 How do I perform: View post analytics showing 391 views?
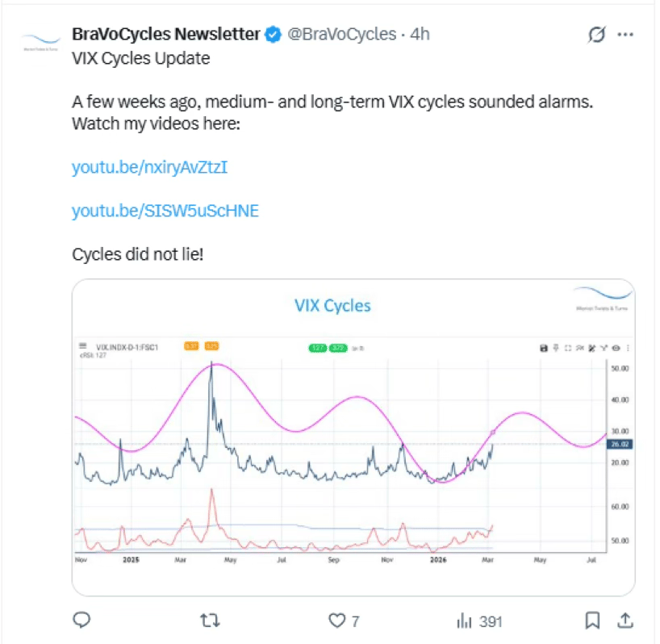479,621
